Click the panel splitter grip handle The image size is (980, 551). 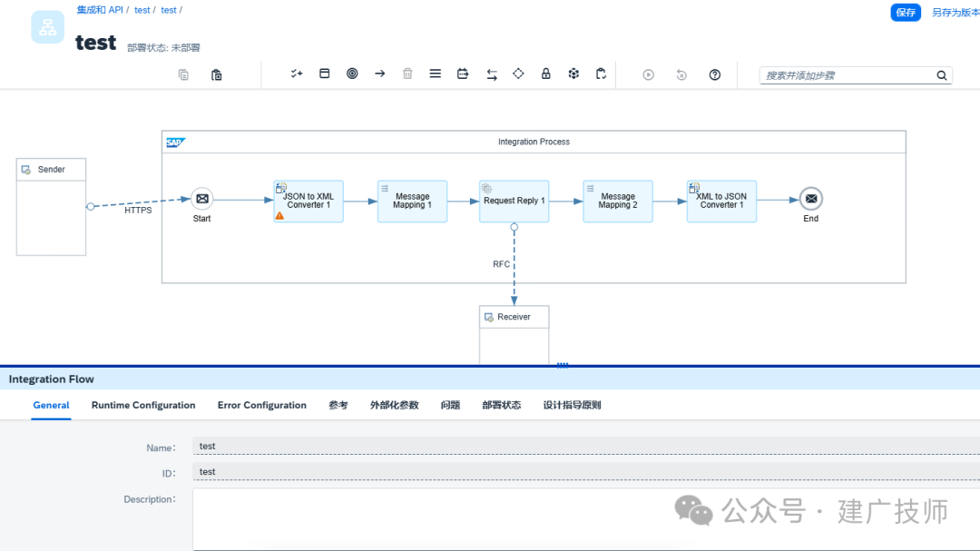[563, 365]
